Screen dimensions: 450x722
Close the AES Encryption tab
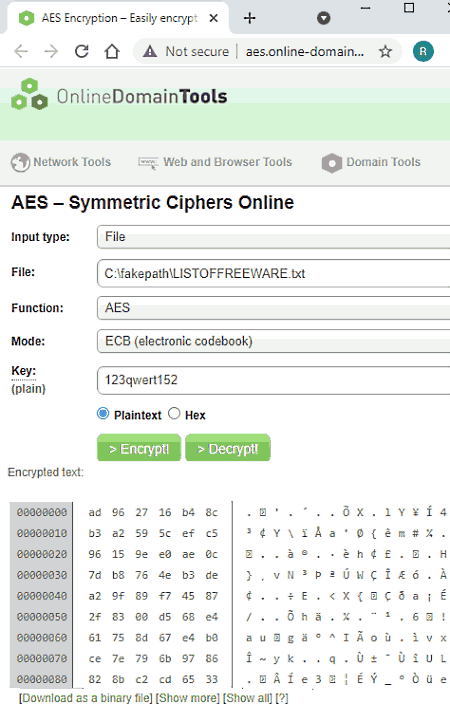213,18
